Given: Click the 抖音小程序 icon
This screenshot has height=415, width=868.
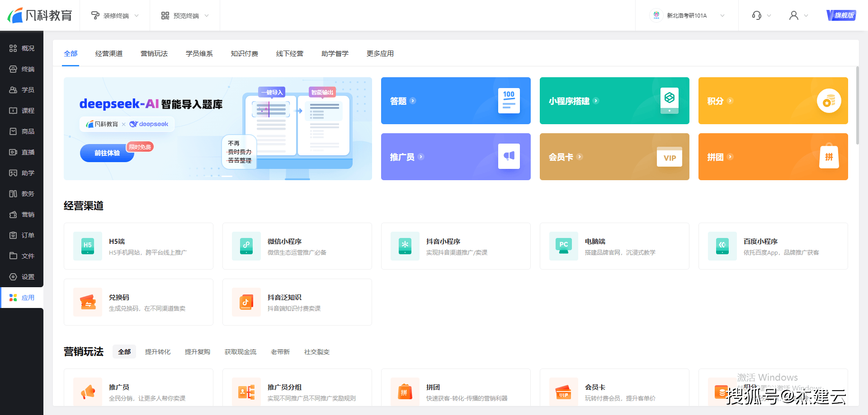Looking at the screenshot, I should (405, 246).
